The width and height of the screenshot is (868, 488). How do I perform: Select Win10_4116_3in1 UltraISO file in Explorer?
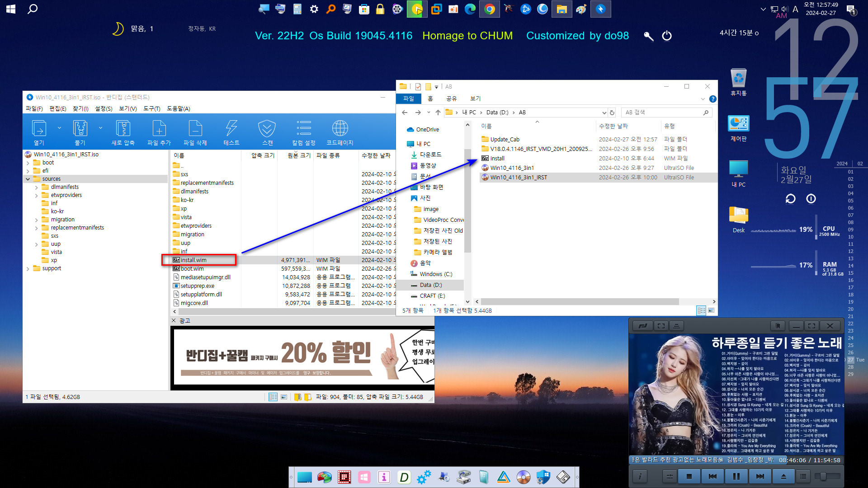[512, 168]
